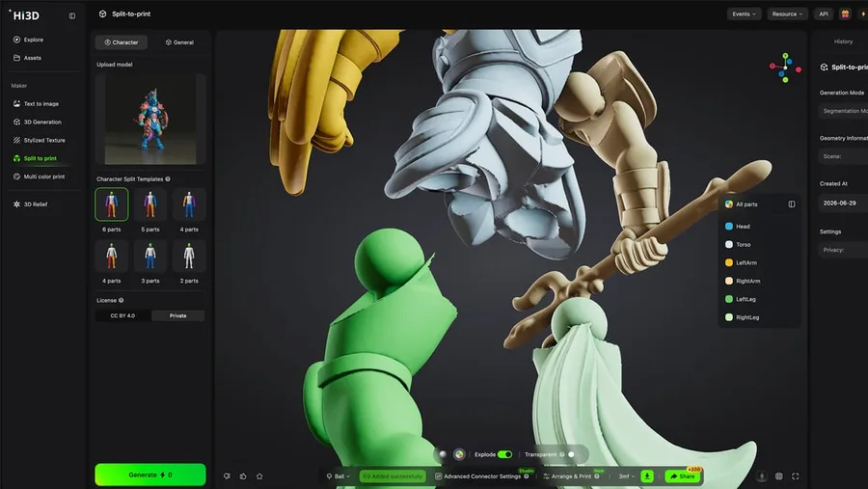Open the 3mf format dropdown
Screen dimensions: 868x489
coord(627,476)
